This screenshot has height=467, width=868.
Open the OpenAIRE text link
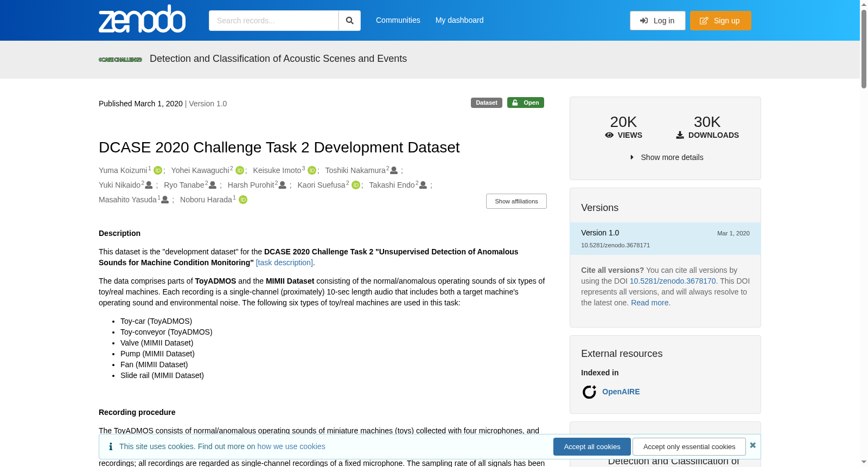pyautogui.click(x=621, y=392)
